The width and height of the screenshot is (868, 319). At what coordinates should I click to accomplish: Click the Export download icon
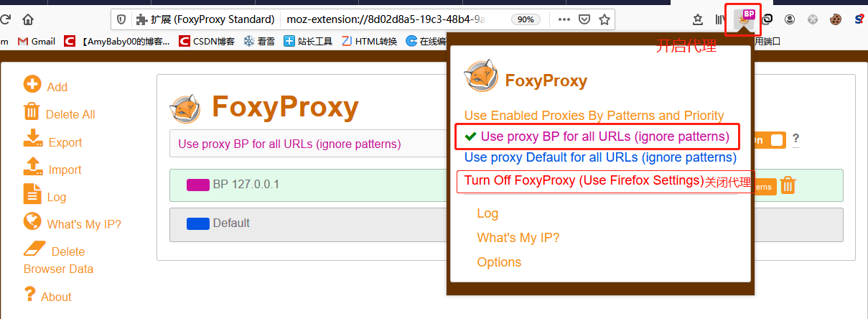(34, 139)
